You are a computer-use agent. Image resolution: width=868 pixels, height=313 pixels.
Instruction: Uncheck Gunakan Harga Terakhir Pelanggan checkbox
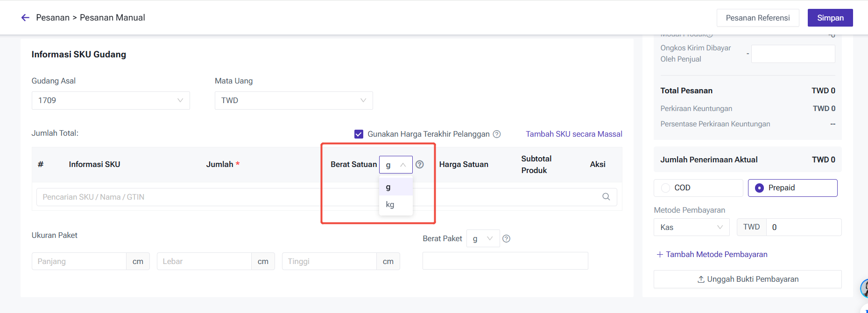pyautogui.click(x=359, y=134)
